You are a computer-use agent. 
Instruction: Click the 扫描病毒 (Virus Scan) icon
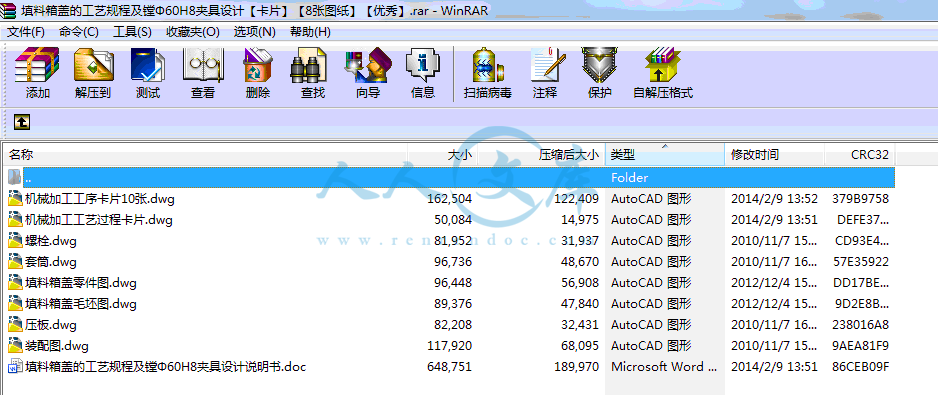coord(488,73)
